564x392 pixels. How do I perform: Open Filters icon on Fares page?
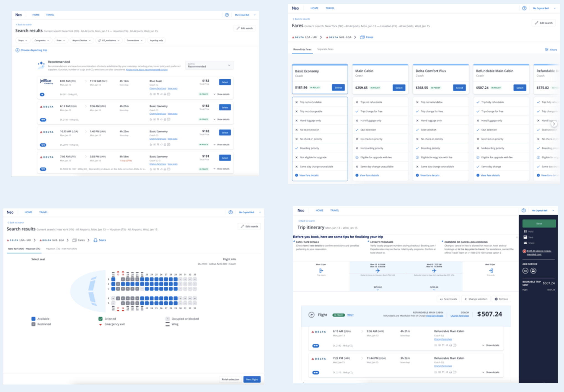point(547,50)
